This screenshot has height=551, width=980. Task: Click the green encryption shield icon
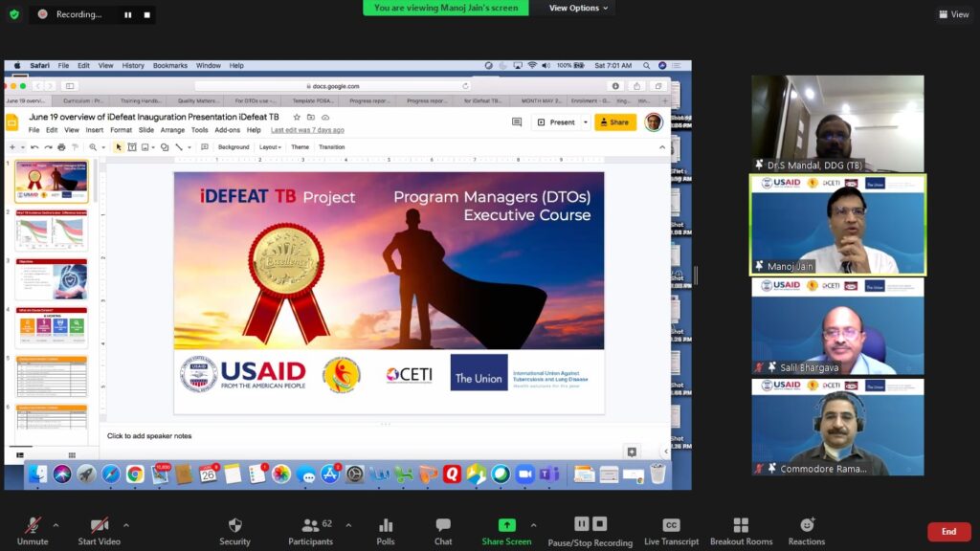[13, 14]
